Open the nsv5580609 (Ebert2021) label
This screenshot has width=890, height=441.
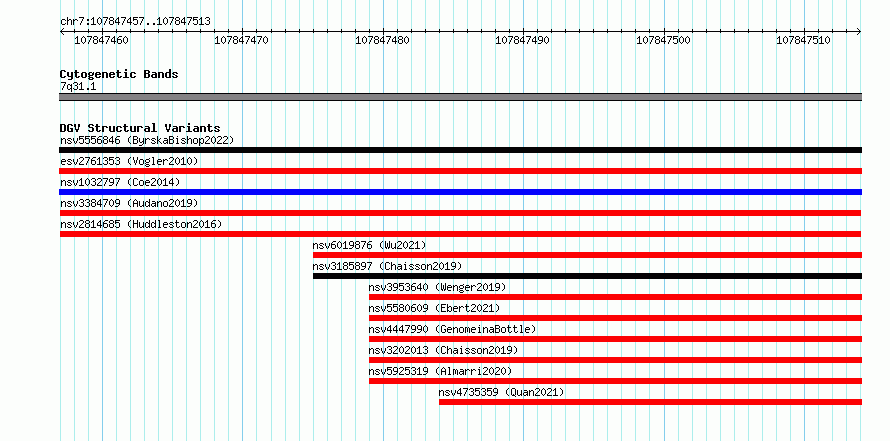click(x=434, y=308)
